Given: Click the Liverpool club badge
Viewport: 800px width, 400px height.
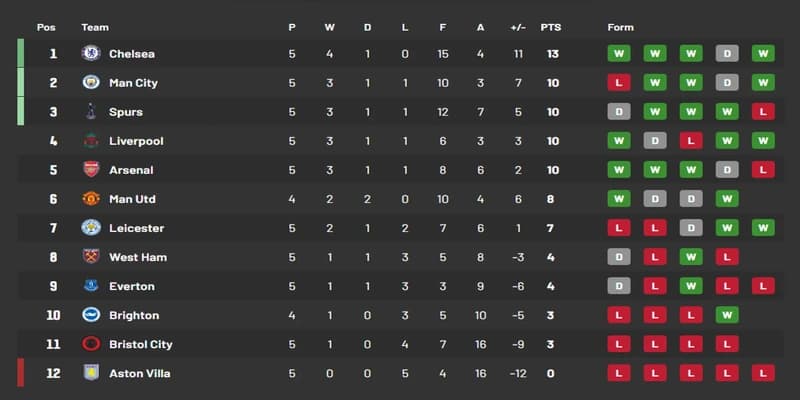Looking at the screenshot, I should click(91, 141).
